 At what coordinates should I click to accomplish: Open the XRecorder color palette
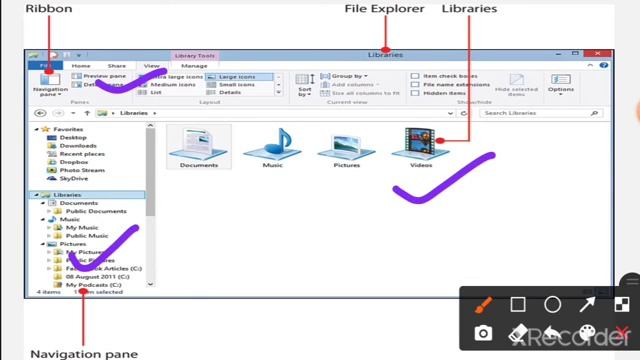point(587,333)
